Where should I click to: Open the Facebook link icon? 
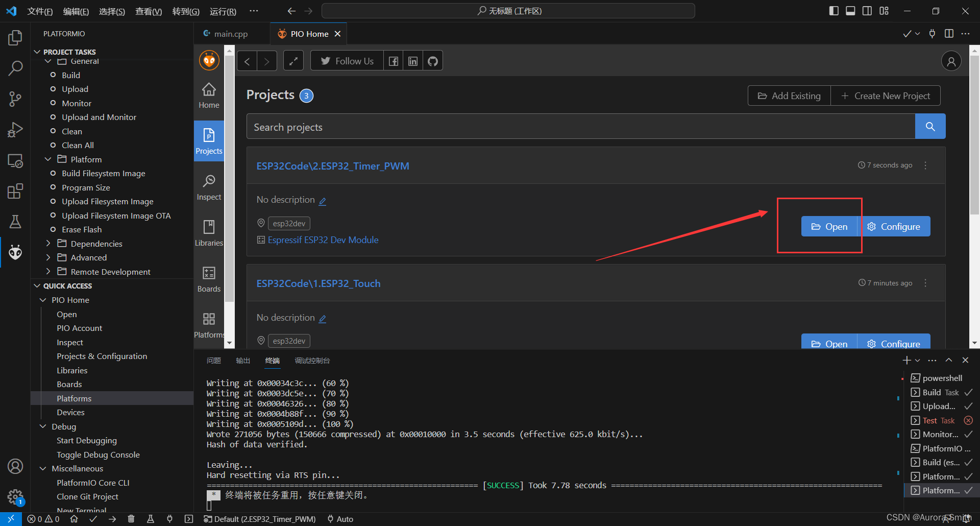pyautogui.click(x=394, y=61)
